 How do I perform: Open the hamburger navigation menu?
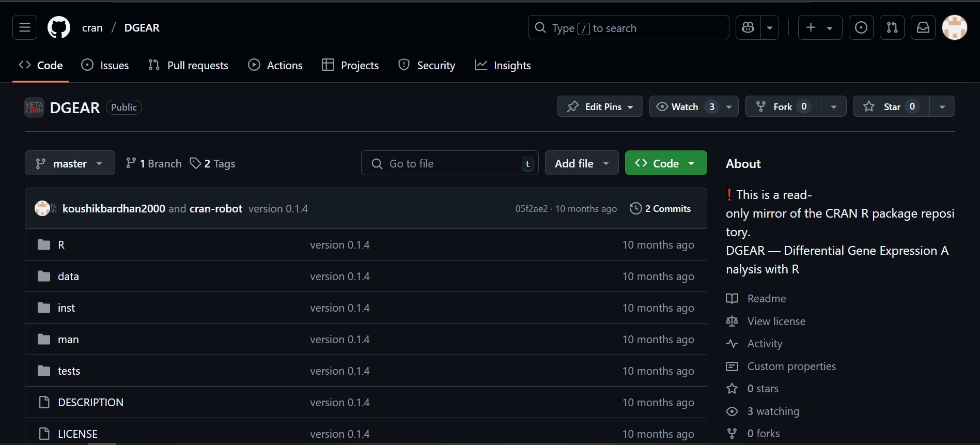(25, 27)
